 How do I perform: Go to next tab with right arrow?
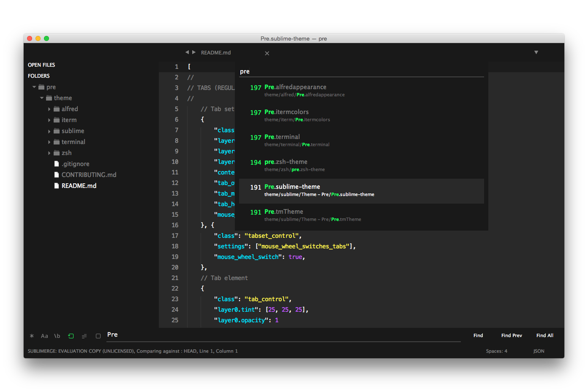194,52
